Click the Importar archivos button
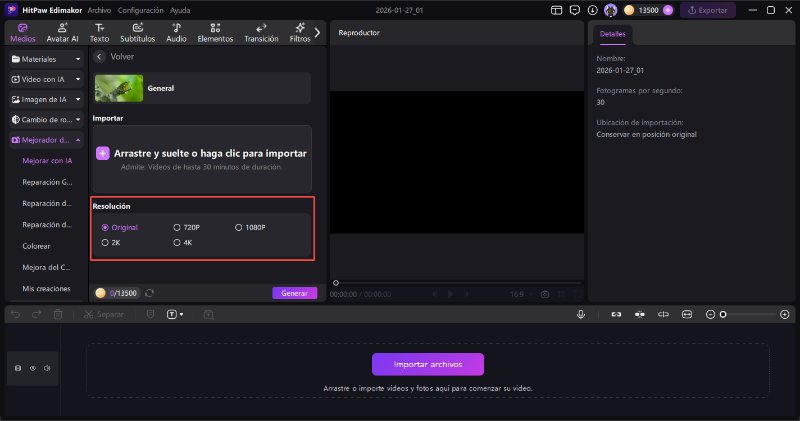The width and height of the screenshot is (800, 421). tap(428, 364)
